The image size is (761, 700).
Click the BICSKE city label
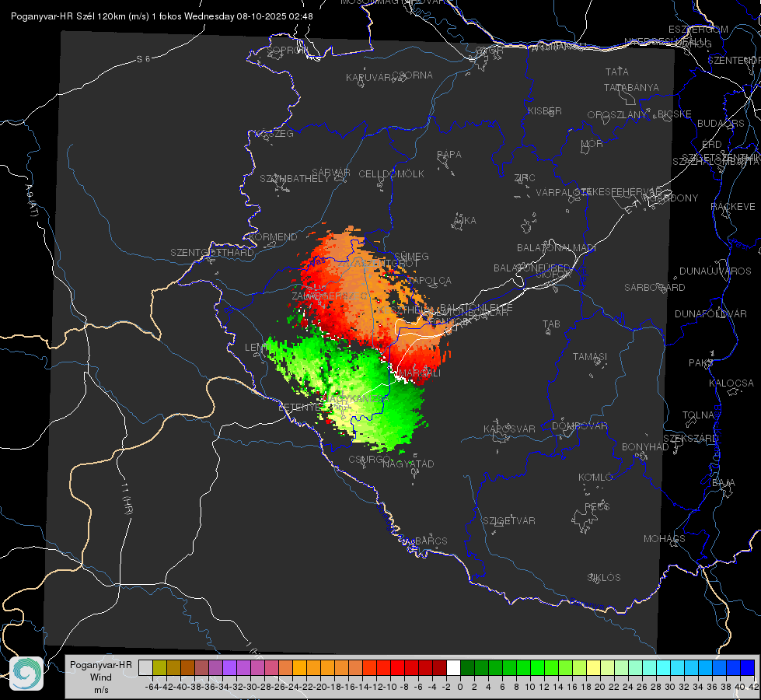tap(675, 114)
